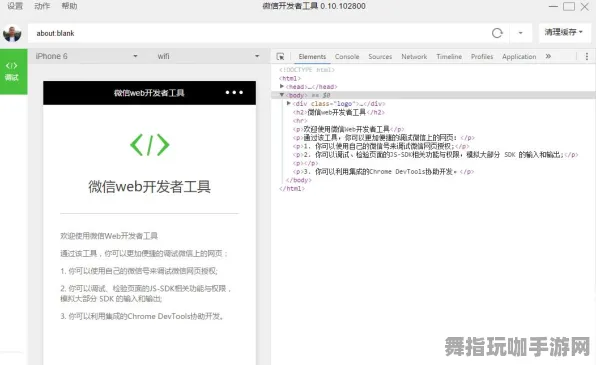Expand the head element node
The width and height of the screenshot is (596, 365).
[282, 86]
